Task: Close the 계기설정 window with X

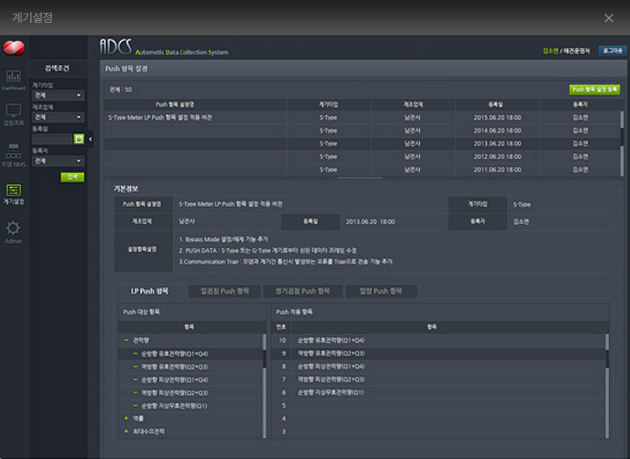Action: pyautogui.click(x=609, y=18)
